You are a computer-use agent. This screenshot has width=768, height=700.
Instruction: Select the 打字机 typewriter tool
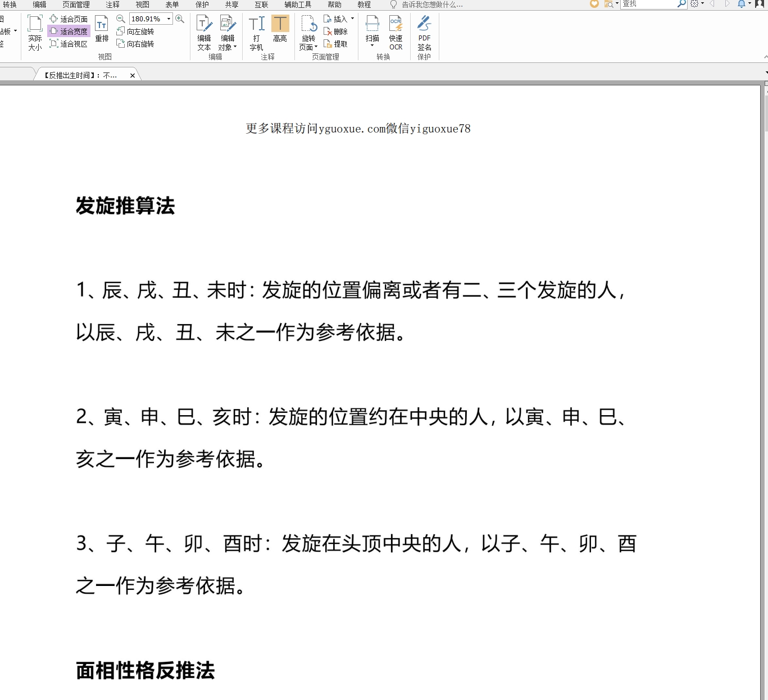[256, 33]
